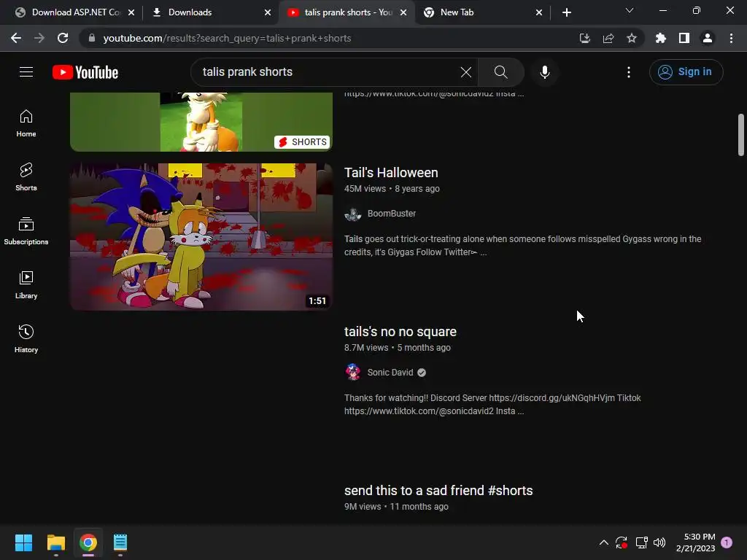Select the talis prank shorts tab

coord(347,12)
